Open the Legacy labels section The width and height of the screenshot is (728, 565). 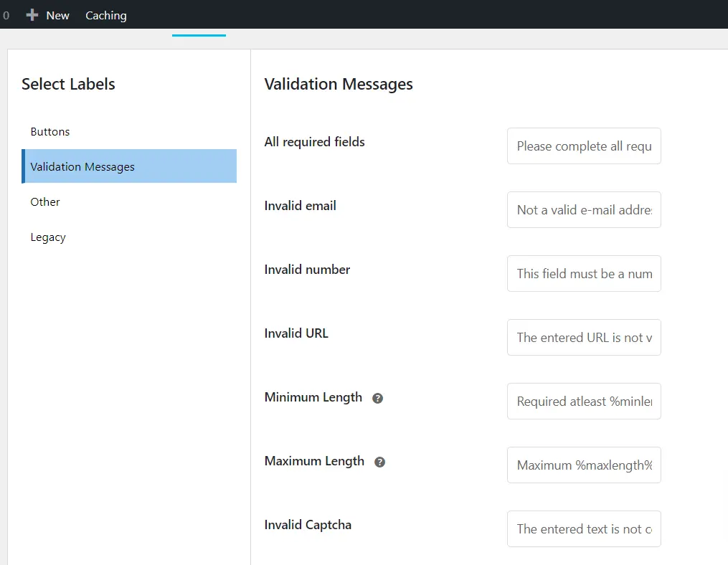pos(47,237)
